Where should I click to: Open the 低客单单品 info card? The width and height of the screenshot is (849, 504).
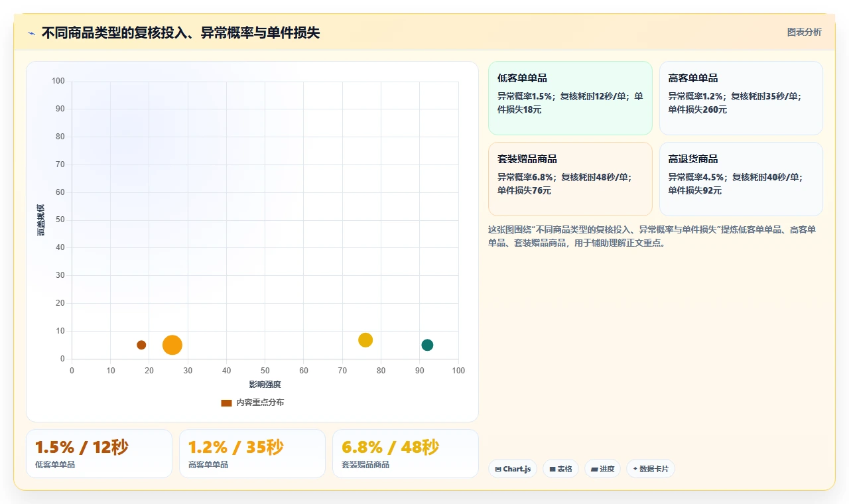tap(570, 98)
